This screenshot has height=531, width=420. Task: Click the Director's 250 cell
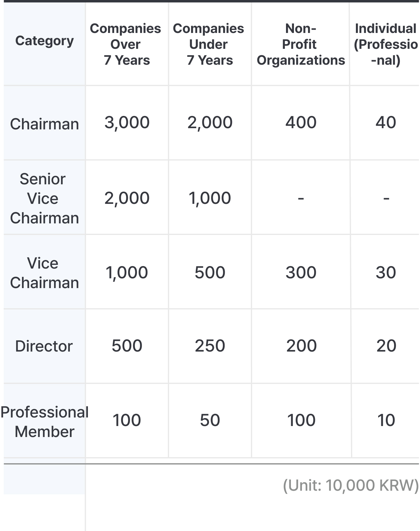pos(210,346)
